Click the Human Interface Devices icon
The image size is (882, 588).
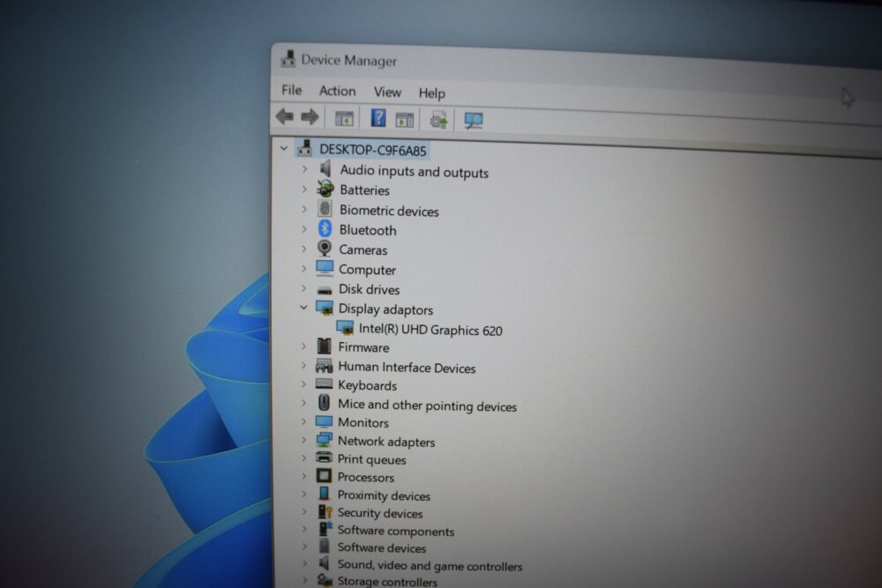point(324,366)
